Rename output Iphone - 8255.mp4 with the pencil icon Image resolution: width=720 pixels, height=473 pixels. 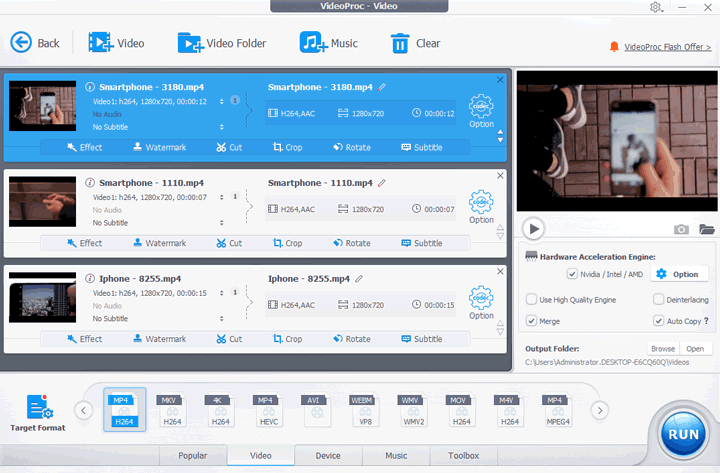tap(359, 278)
